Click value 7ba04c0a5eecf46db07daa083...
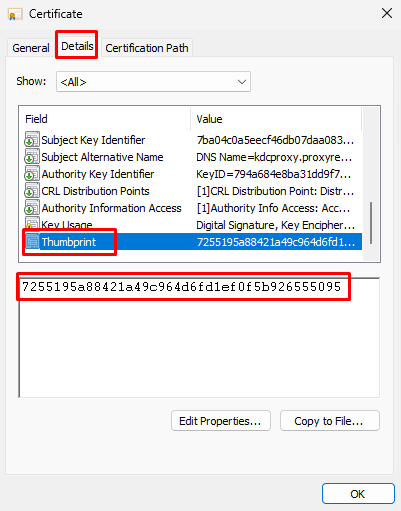This screenshot has height=511, width=401. coord(275,140)
